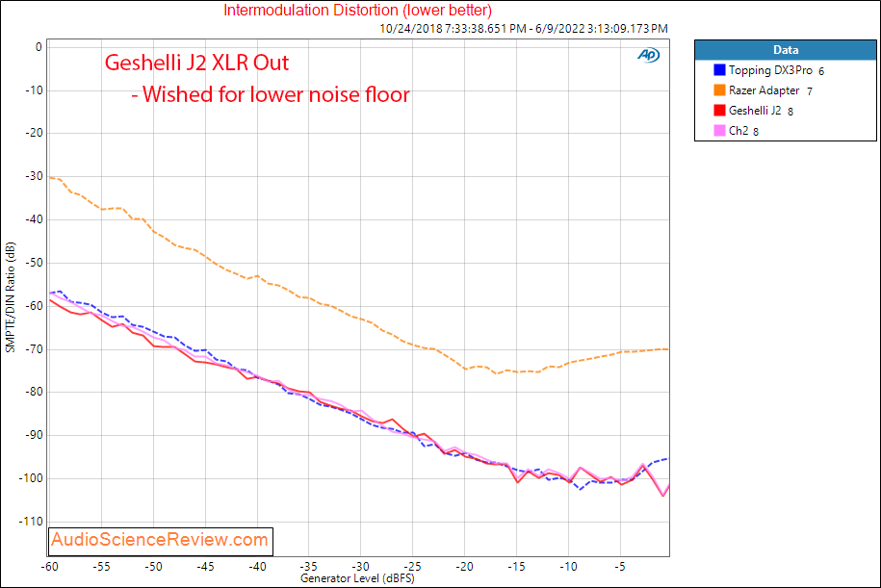881x588 pixels.
Task: Click the Wished for lower noise floor note
Action: [271, 94]
